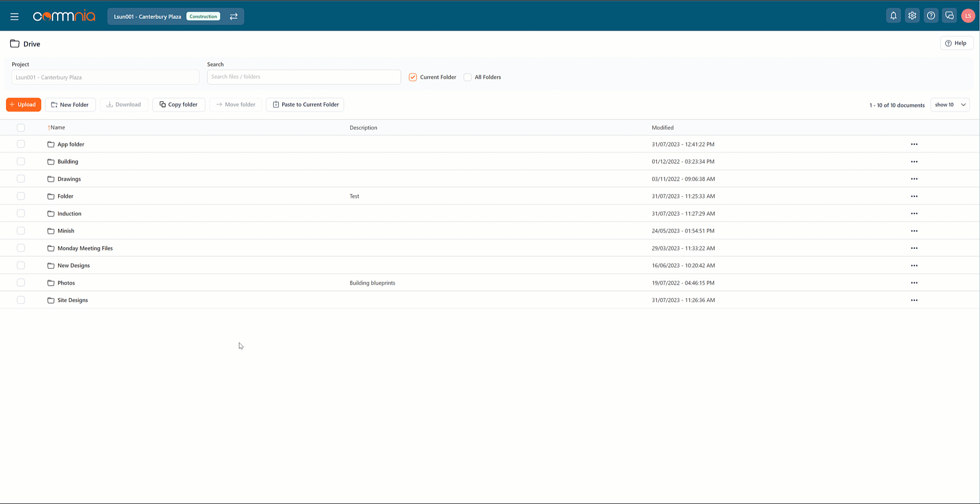Open more options for Photos folder
The width and height of the screenshot is (980, 504).
[914, 283]
